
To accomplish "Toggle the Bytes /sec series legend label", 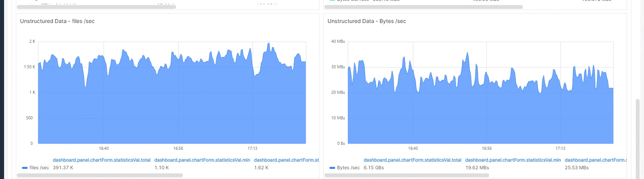I will click(x=348, y=168).
